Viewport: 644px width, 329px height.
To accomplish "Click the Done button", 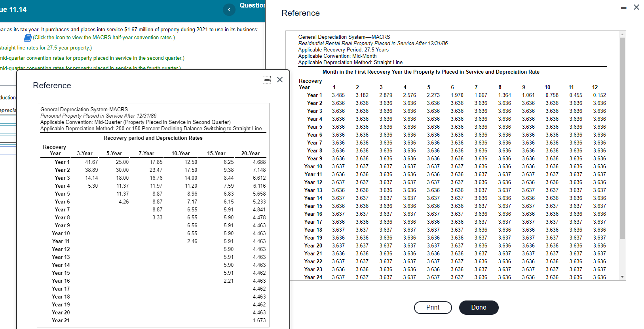I will (479, 308).
